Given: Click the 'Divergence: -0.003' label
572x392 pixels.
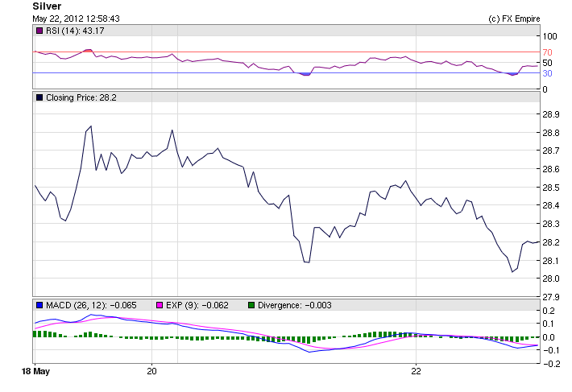Looking at the screenshot, I should [294, 305].
